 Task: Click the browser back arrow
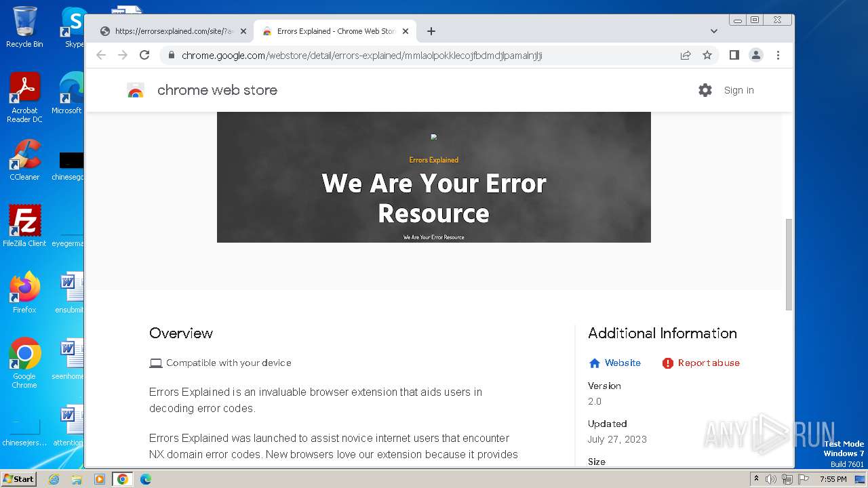[101, 55]
